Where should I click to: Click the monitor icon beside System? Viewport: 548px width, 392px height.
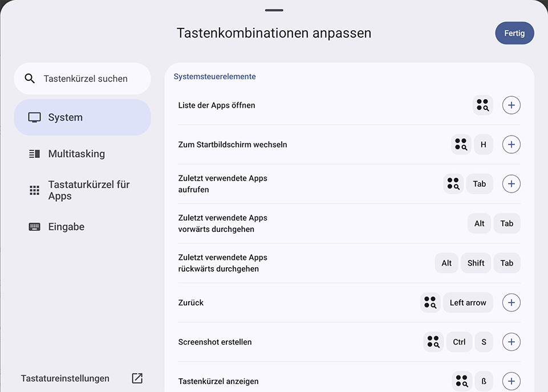tap(35, 117)
